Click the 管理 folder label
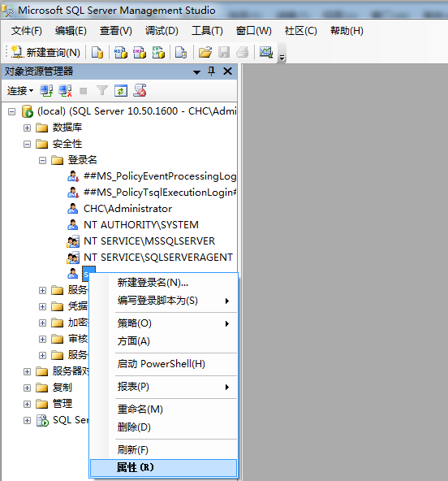Screen dimensions: 448x481 pos(62,404)
